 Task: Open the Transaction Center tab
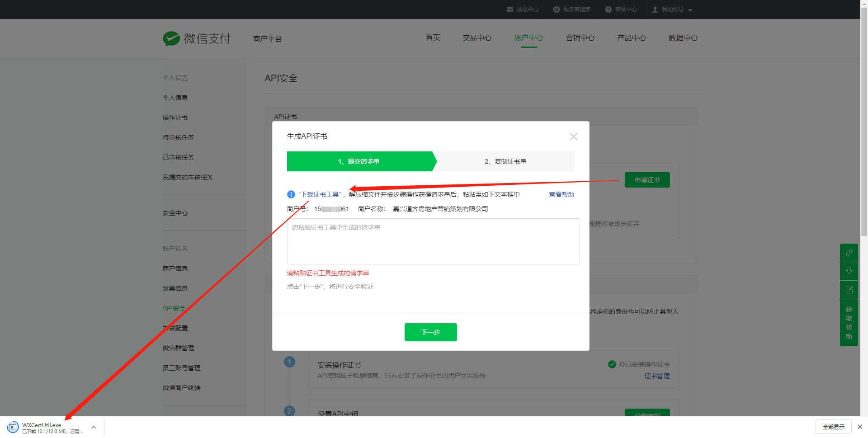pos(477,38)
